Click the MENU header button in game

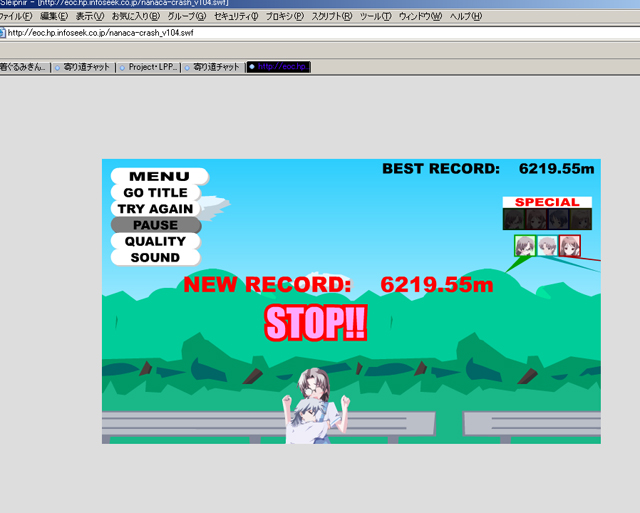coord(160,176)
